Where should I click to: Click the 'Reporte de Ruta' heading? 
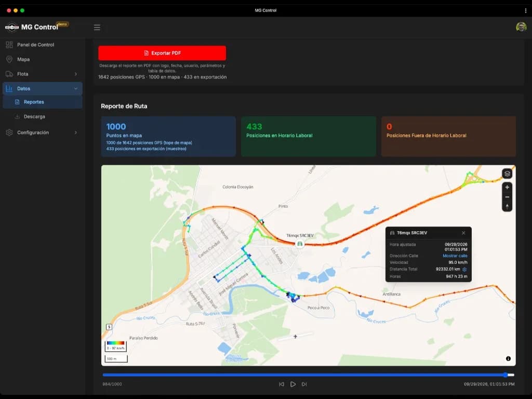tap(124, 106)
